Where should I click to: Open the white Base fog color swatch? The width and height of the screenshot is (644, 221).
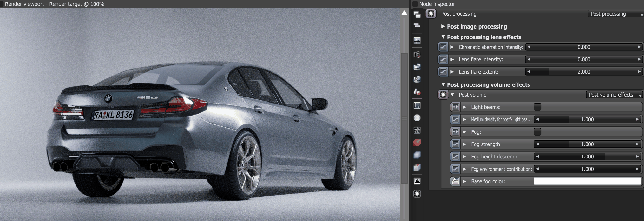(x=587, y=181)
